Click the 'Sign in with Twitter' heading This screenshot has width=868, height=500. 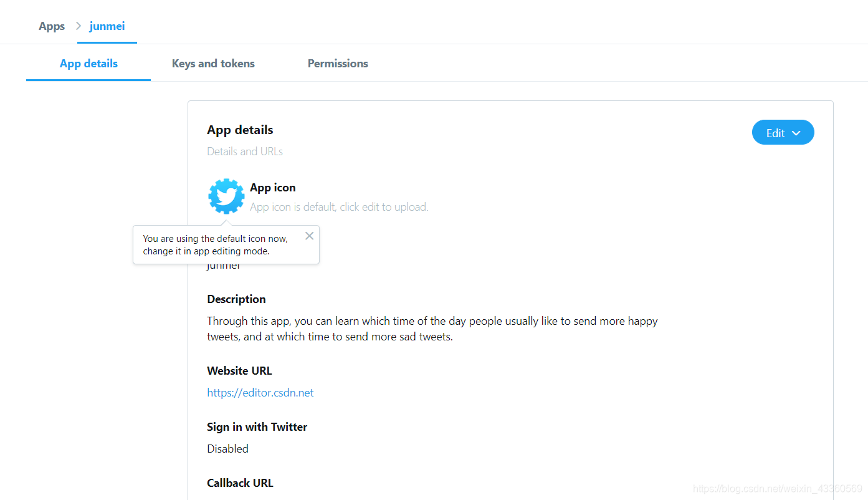257,427
